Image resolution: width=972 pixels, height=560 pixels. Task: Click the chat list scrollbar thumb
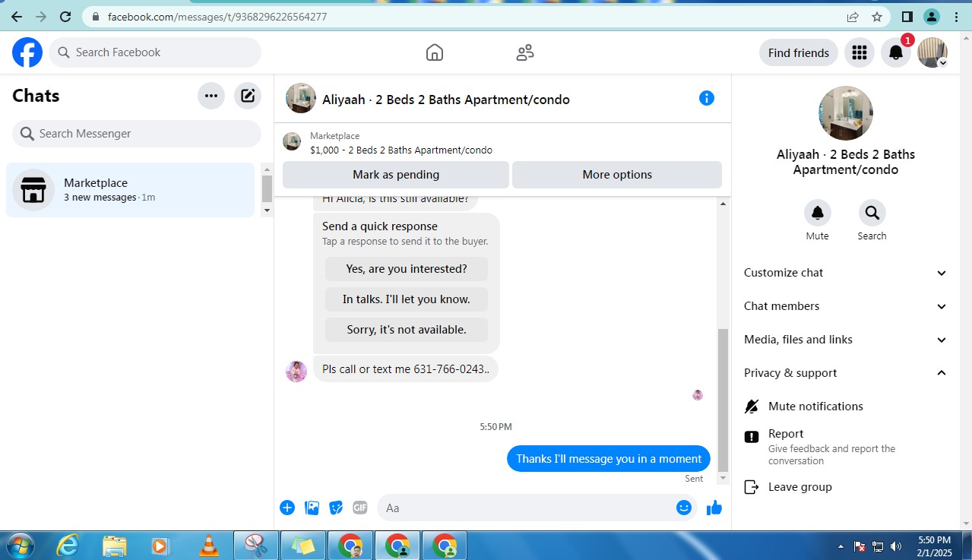coord(267,188)
